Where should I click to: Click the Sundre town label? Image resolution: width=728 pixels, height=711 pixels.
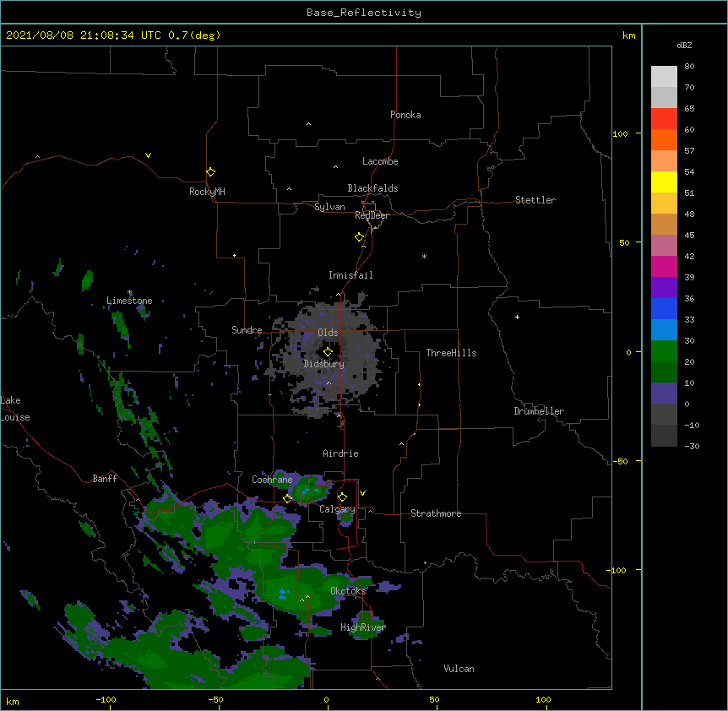[247, 330]
